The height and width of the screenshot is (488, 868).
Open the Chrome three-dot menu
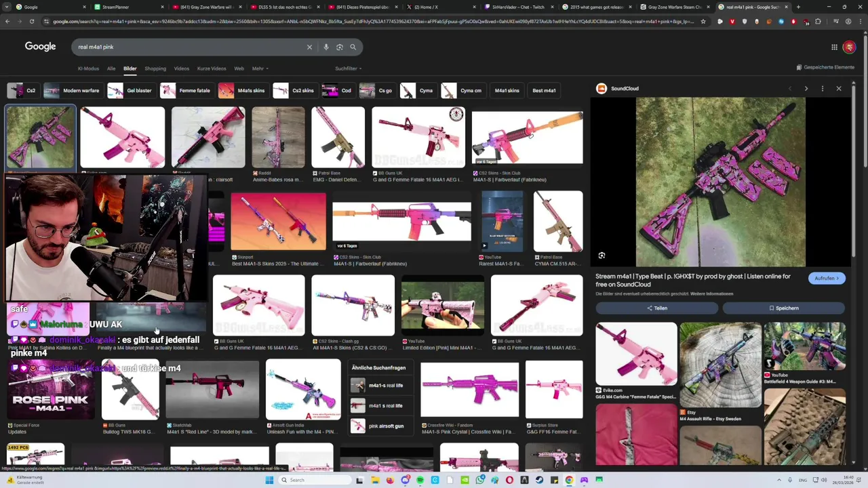point(860,22)
